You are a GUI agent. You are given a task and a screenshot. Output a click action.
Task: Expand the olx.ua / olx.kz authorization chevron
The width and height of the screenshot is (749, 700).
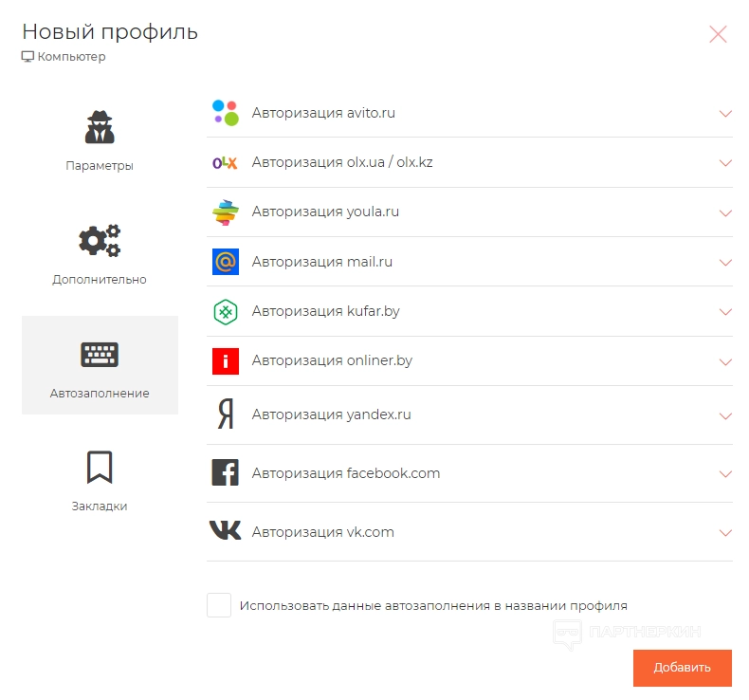[x=725, y=163]
